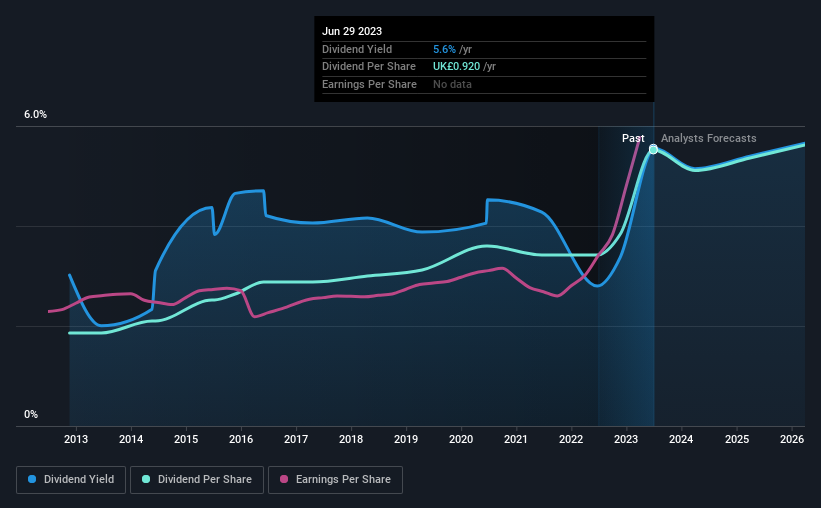Click the 'Past' region label
This screenshot has height=508, width=821.
[x=633, y=138]
